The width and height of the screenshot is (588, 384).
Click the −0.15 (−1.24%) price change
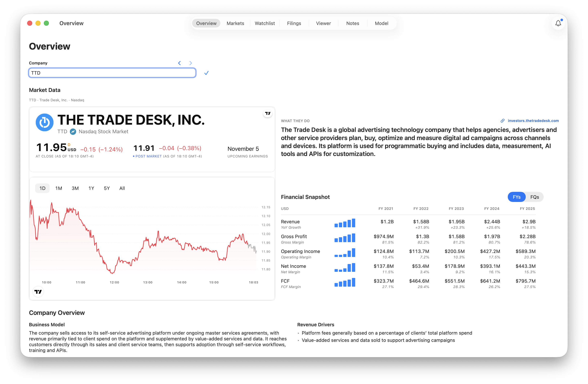tap(101, 149)
